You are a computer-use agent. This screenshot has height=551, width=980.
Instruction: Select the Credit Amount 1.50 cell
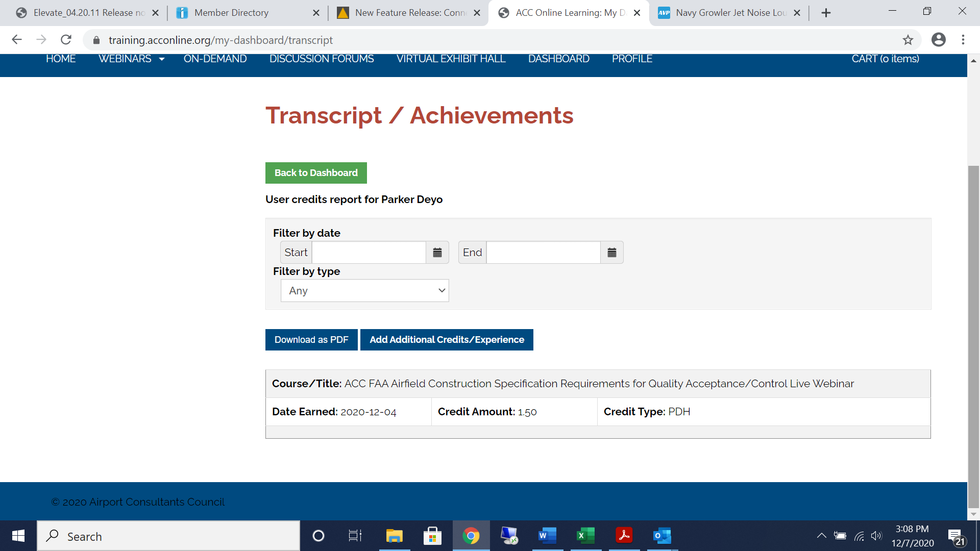click(x=514, y=412)
